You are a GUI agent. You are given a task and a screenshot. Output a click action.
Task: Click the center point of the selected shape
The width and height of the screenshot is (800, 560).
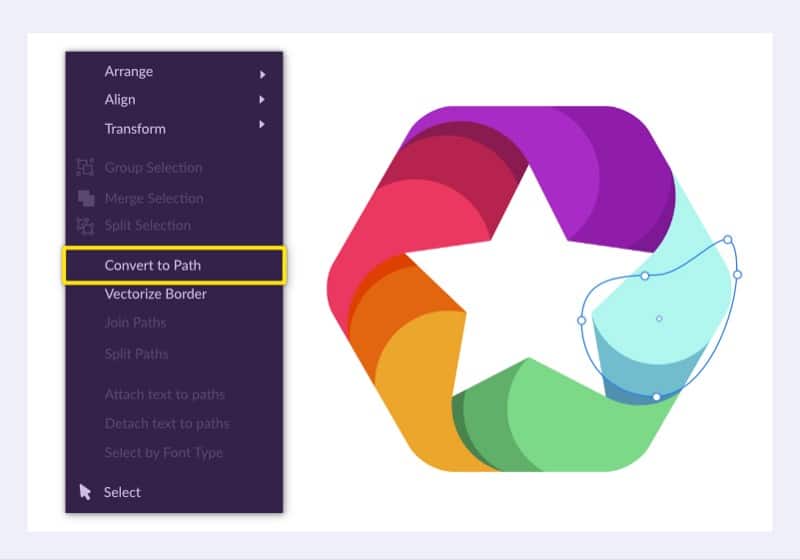point(659,318)
